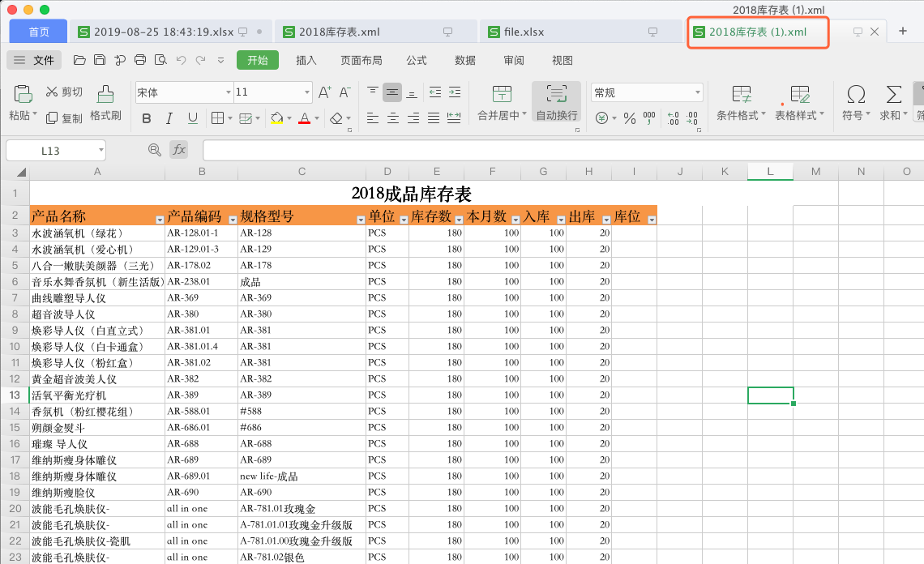Switch to the 数据 ribbon tab
The height and width of the screenshot is (564, 924).
[465, 60]
